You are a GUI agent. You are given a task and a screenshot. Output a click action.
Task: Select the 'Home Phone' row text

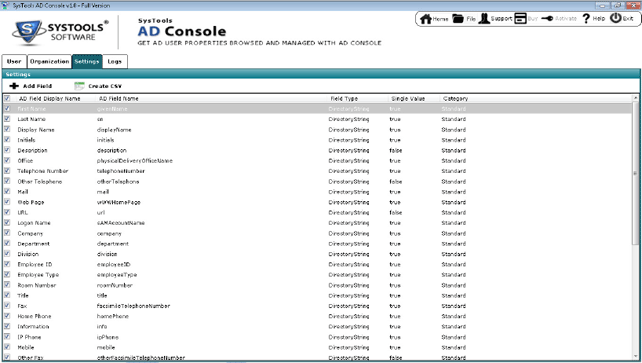tap(34, 316)
